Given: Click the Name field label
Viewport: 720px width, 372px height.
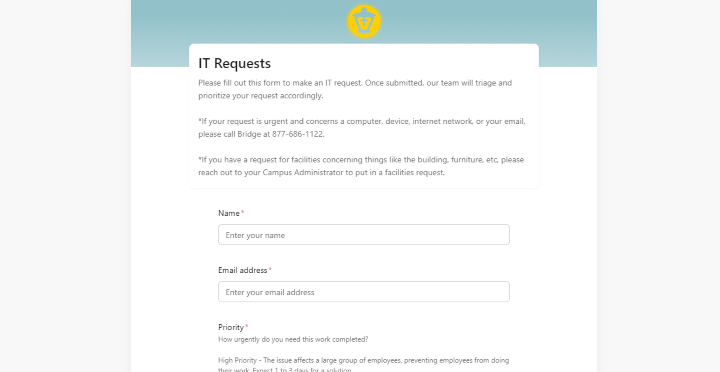Looking at the screenshot, I should 229,213.
